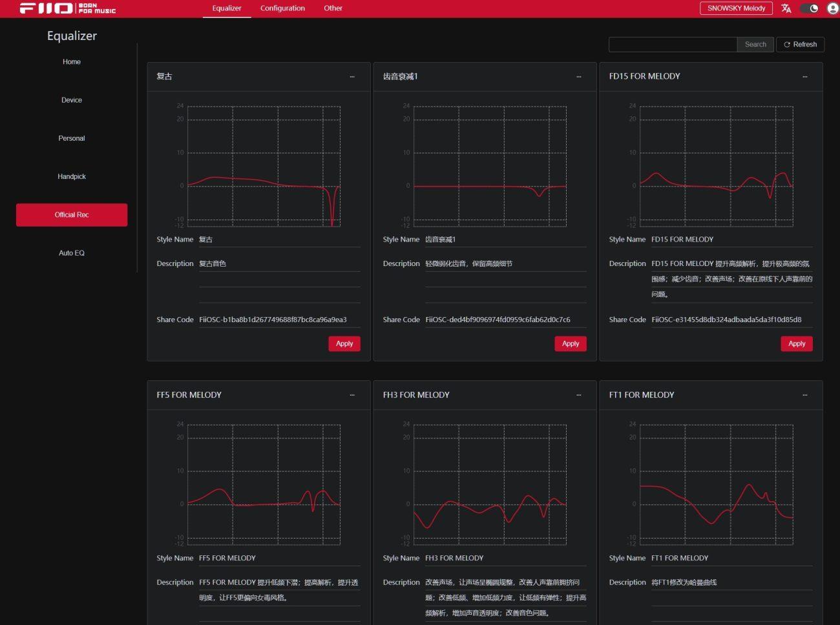Open the FT1 FOR MELODY more options
The width and height of the screenshot is (840, 625).
[x=804, y=395]
